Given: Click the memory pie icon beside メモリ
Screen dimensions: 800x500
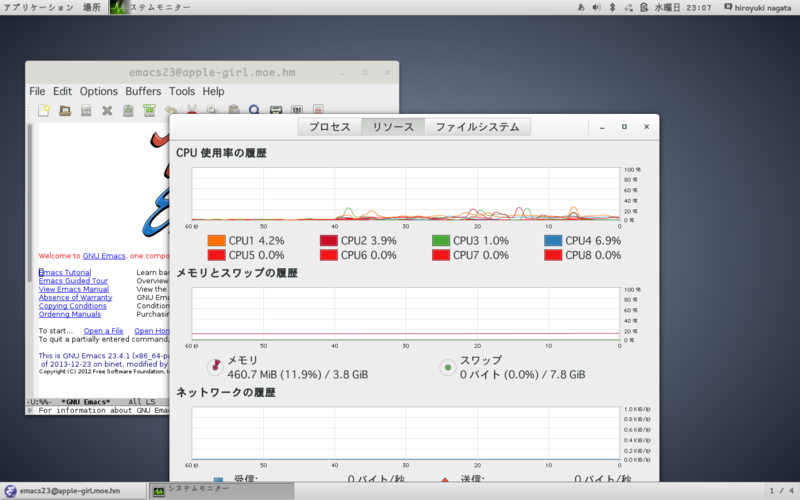Looking at the screenshot, I should (x=215, y=366).
